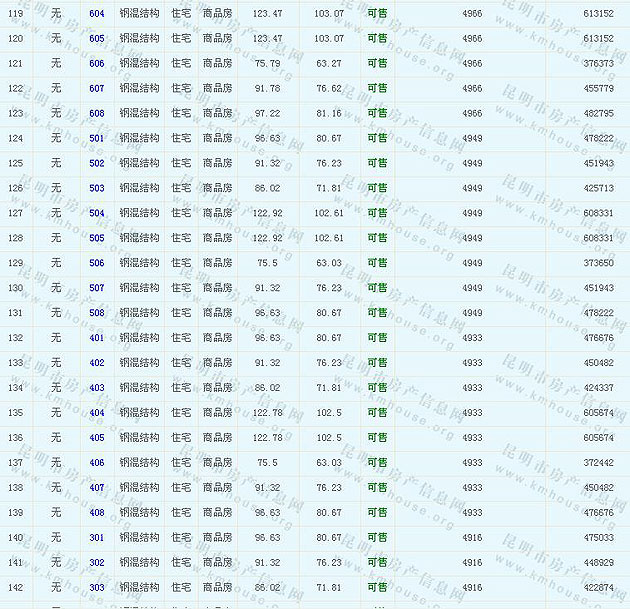Click total price 613152 in row 120
Screen dimensions: 630x609
(598, 38)
